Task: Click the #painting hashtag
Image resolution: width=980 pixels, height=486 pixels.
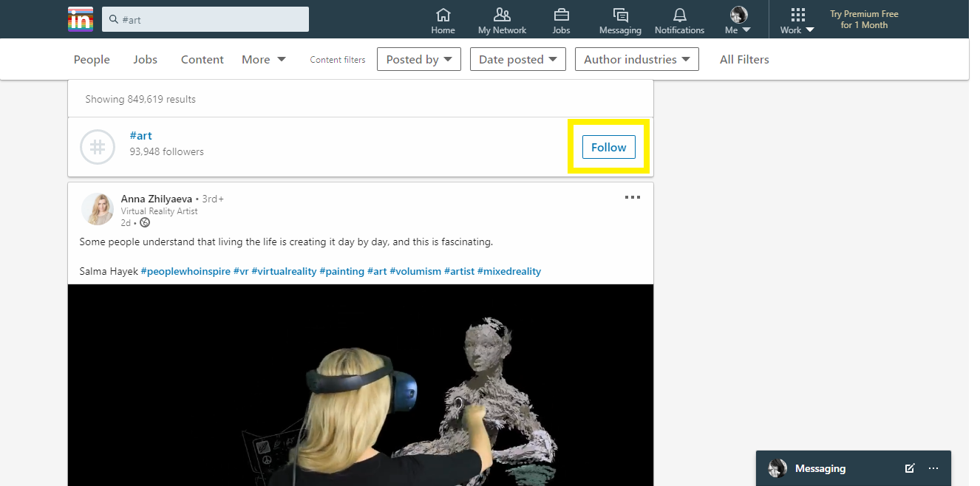Action: pos(341,271)
